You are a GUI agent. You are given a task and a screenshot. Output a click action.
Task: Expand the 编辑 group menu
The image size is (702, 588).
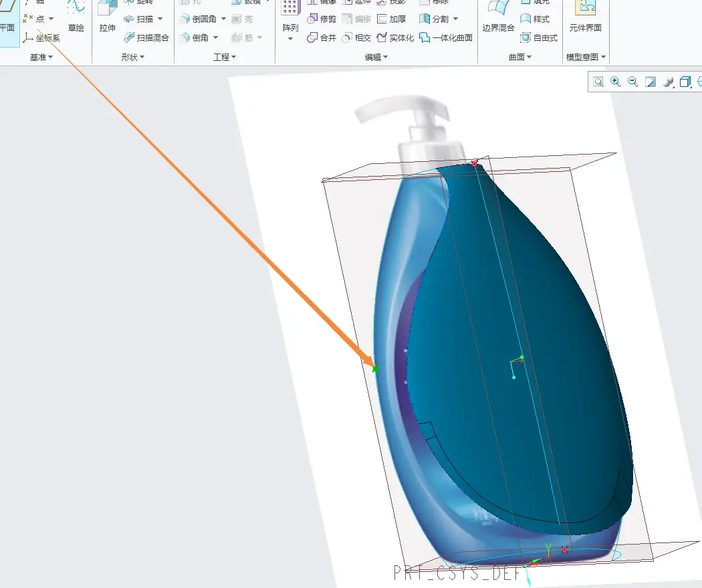click(376, 57)
